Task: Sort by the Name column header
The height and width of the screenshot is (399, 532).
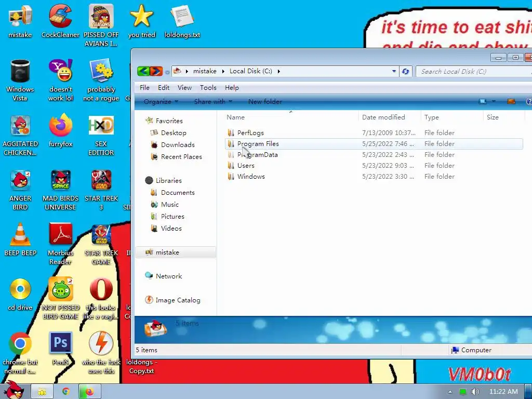Action: pyautogui.click(x=291, y=117)
